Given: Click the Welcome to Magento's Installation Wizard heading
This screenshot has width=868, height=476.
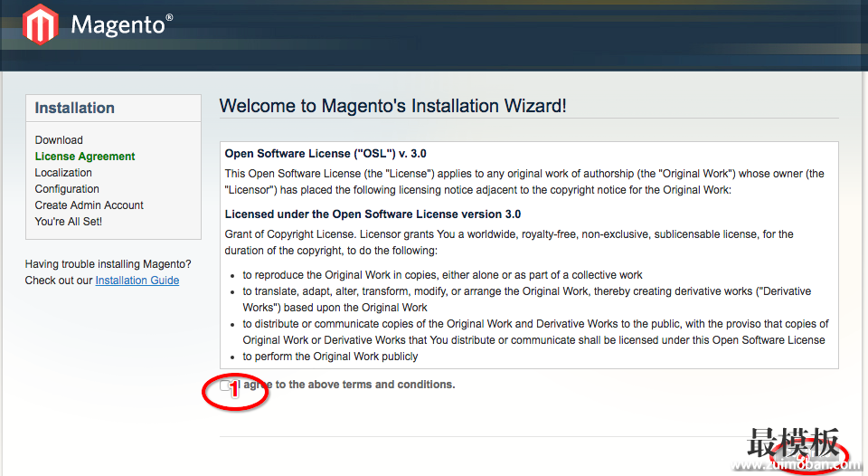Looking at the screenshot, I should pyautogui.click(x=393, y=106).
